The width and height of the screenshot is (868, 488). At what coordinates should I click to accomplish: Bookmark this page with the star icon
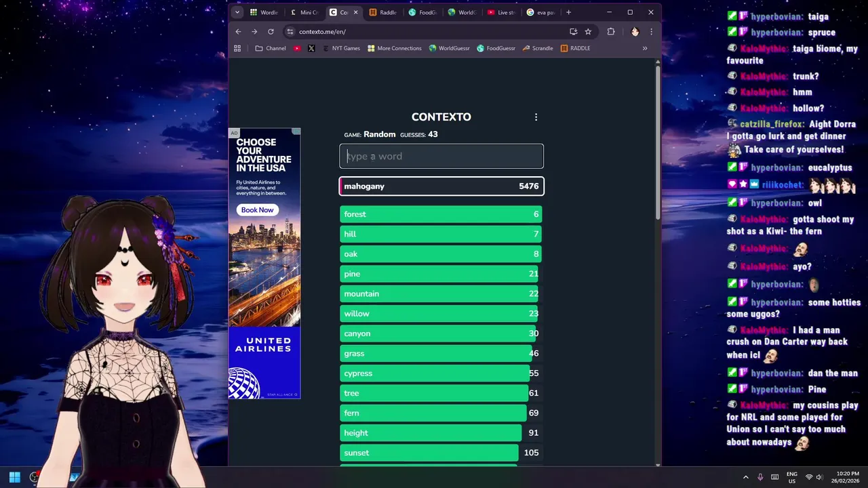pyautogui.click(x=588, y=32)
